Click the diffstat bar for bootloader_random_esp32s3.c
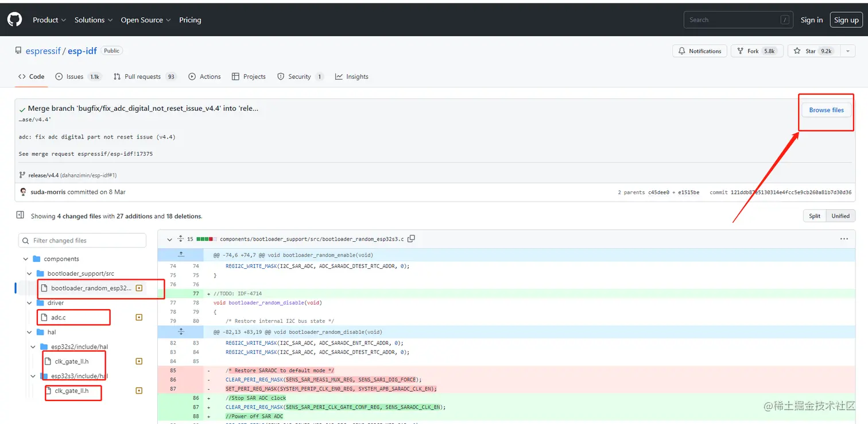This screenshot has height=424, width=868. click(x=207, y=239)
